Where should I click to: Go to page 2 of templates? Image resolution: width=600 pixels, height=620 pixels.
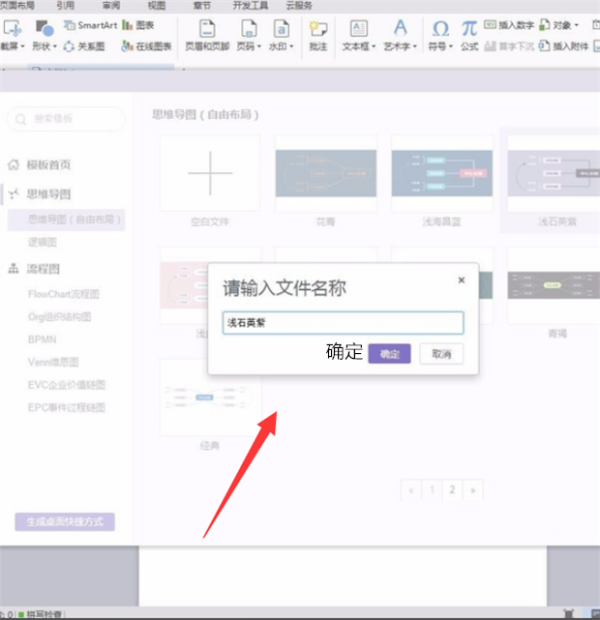click(452, 490)
